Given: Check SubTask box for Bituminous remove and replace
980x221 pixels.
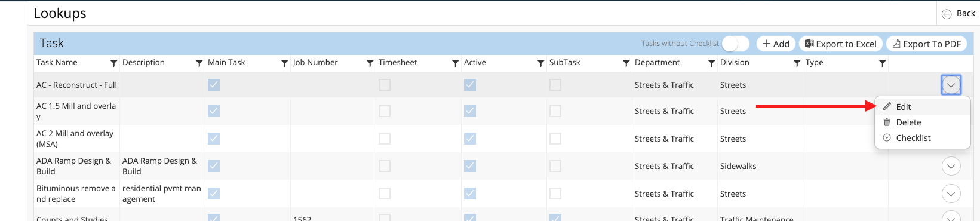Looking at the screenshot, I should click(555, 194).
